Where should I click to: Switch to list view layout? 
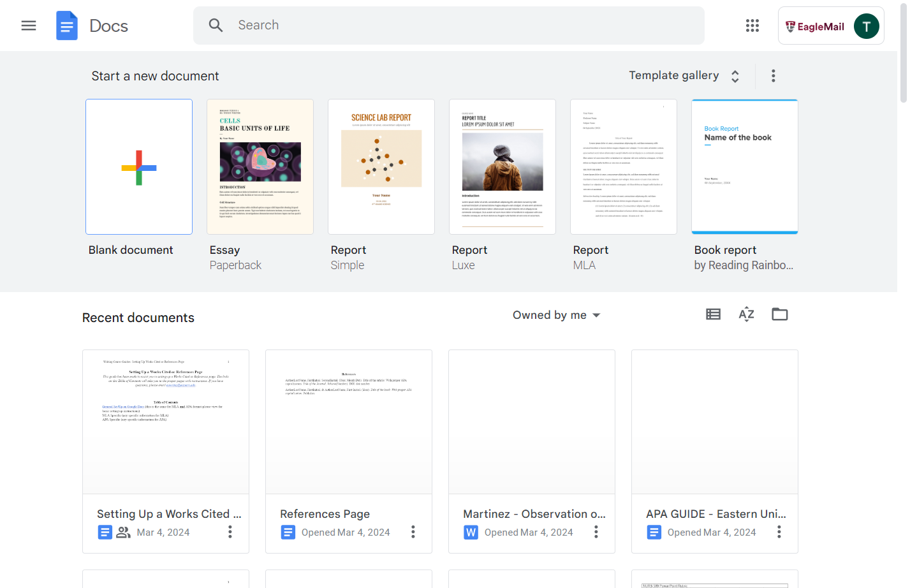pos(714,314)
